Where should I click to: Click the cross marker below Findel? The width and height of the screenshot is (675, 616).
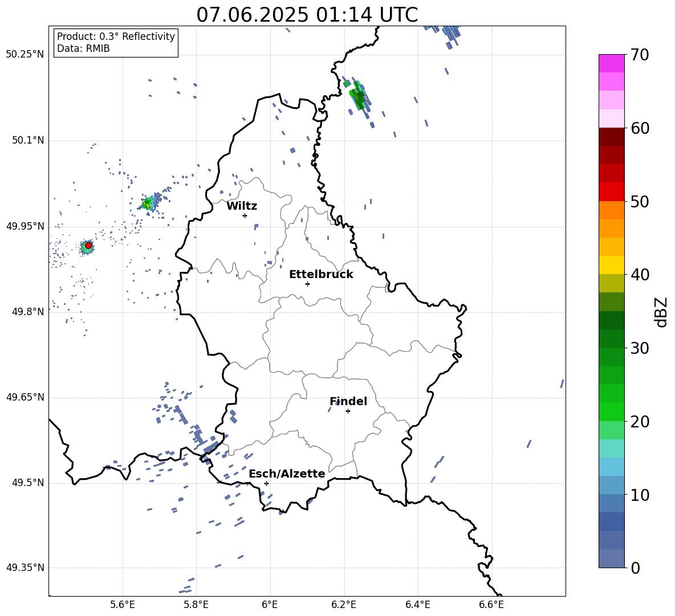point(348,411)
